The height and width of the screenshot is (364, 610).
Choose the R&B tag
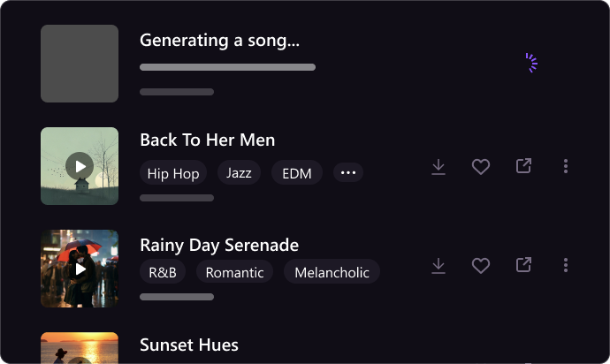pyautogui.click(x=163, y=272)
